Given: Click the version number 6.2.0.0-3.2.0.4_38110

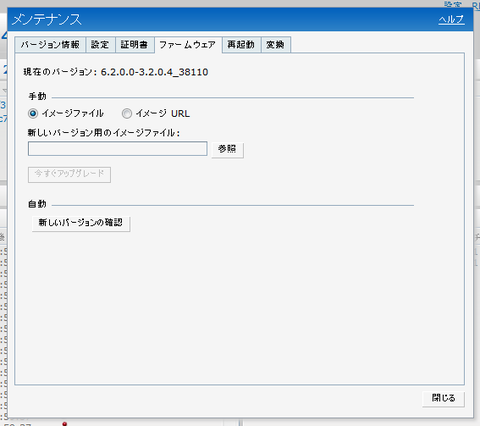Looking at the screenshot, I should coord(154,72).
